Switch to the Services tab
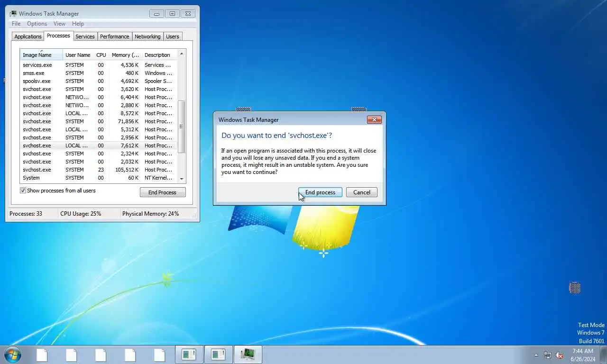 point(85,36)
